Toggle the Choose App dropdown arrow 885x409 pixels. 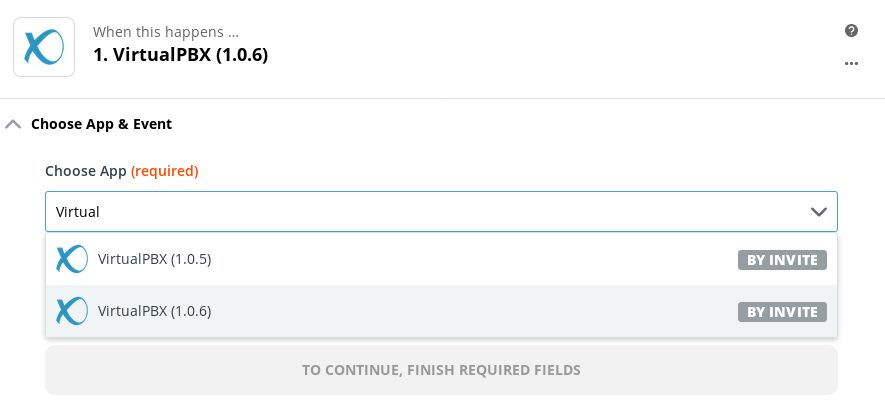[x=818, y=212]
